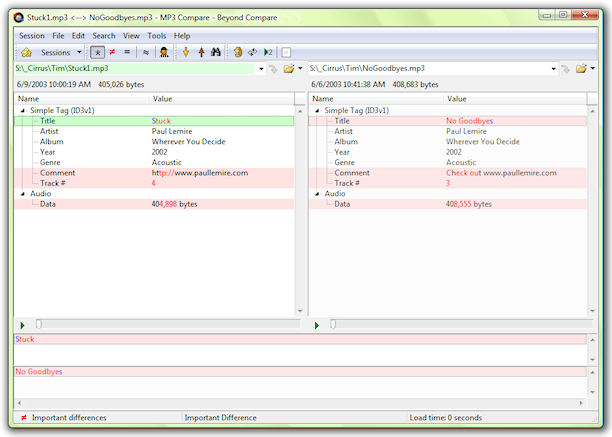Open left file path history dropdown

tap(261, 69)
